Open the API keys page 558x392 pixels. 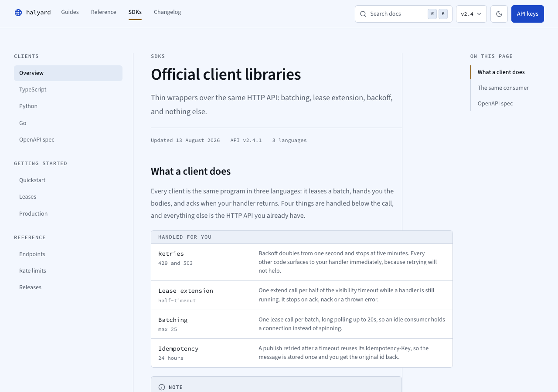[x=527, y=14]
